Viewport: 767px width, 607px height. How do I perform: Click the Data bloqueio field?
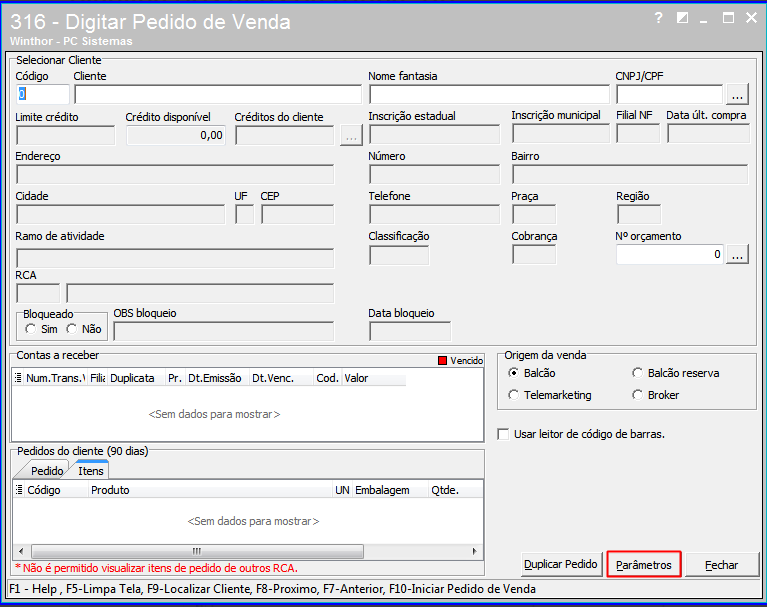tap(410, 331)
